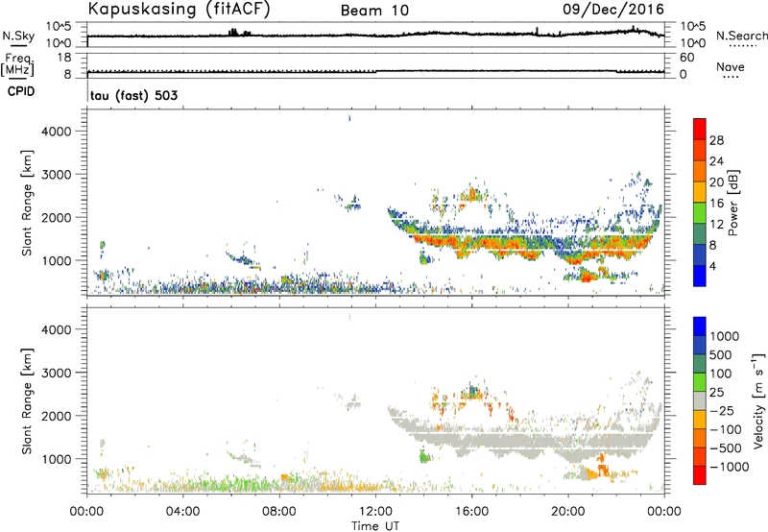Click the red bottom segment of velocity colorbar
Image resolution: width=768 pixels, height=532 pixels.
pyautogui.click(x=700, y=475)
